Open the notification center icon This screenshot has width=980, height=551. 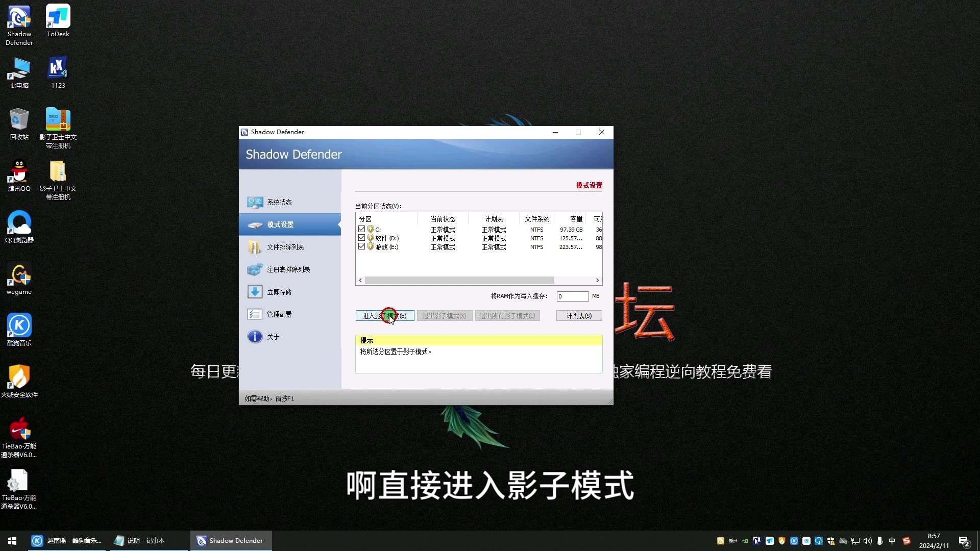point(964,541)
